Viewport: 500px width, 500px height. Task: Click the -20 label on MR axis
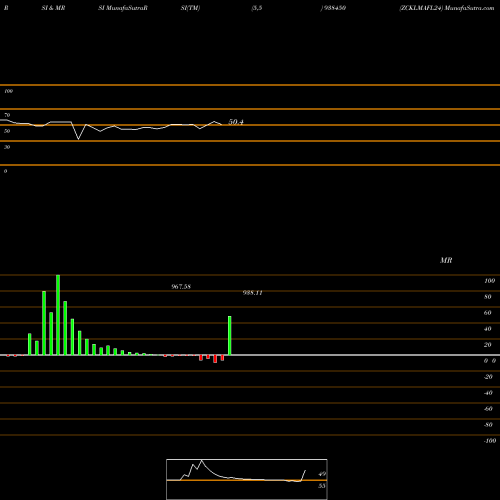pos(488,377)
